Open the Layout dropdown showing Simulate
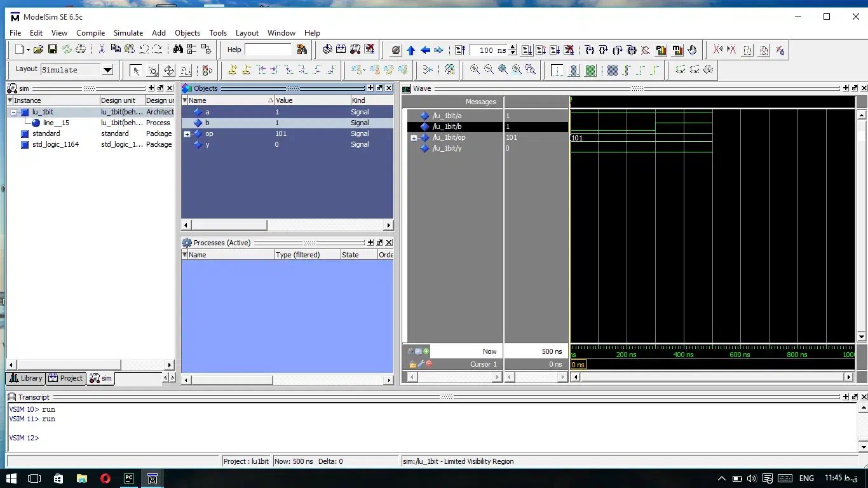Image resolution: width=868 pixels, height=488 pixels. 107,70
